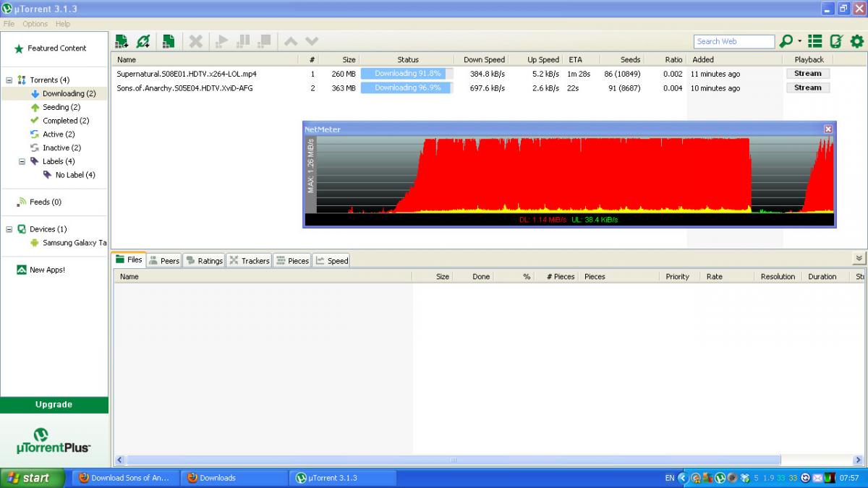Viewport: 868px width, 488px height.
Task: Click the Sons of Anarchy progress bar
Action: (x=407, y=88)
